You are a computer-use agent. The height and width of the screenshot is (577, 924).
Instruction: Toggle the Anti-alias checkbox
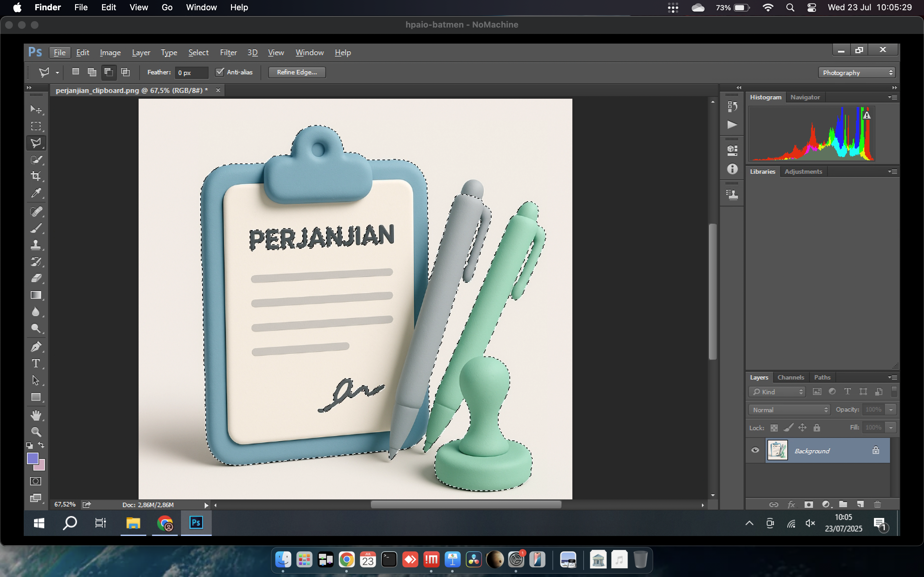pyautogui.click(x=219, y=72)
